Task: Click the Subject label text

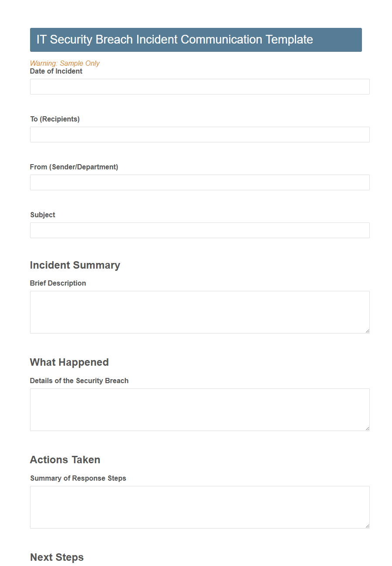Action: 42,215
